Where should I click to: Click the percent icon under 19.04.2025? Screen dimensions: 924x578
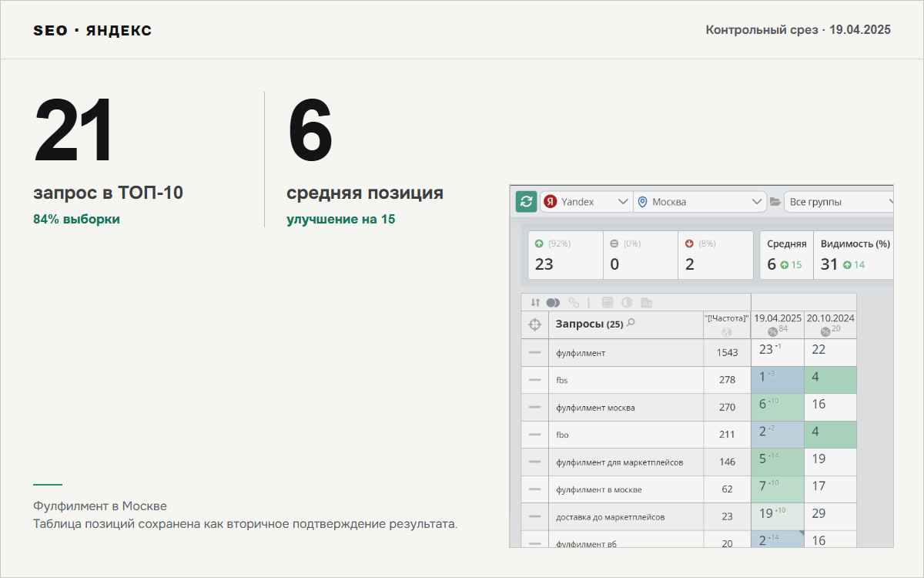coord(772,332)
